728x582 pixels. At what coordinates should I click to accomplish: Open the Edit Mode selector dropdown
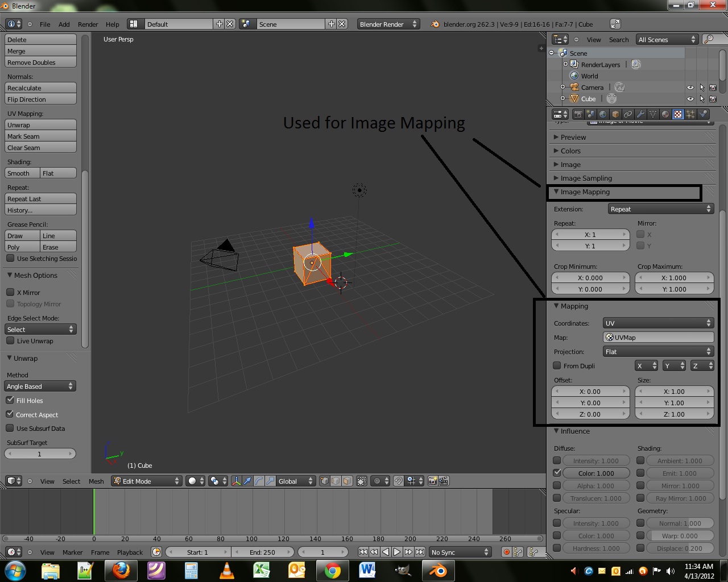point(146,481)
